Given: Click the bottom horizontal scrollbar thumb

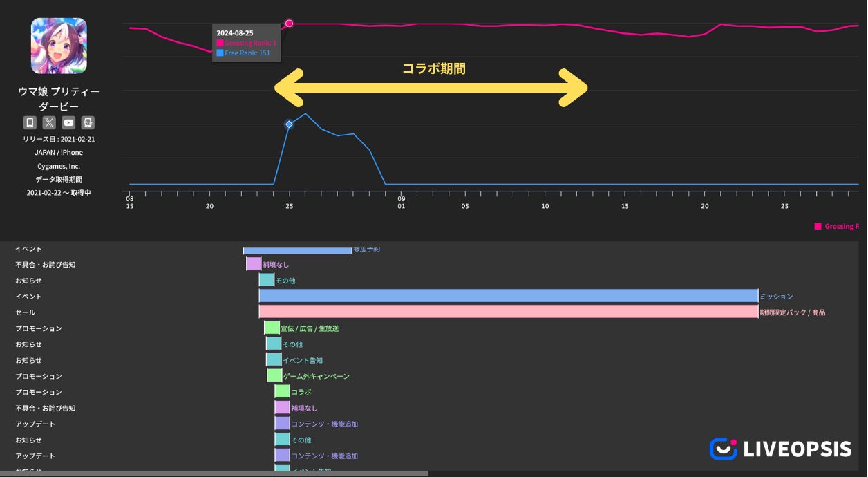Looking at the screenshot, I should [x=214, y=474].
